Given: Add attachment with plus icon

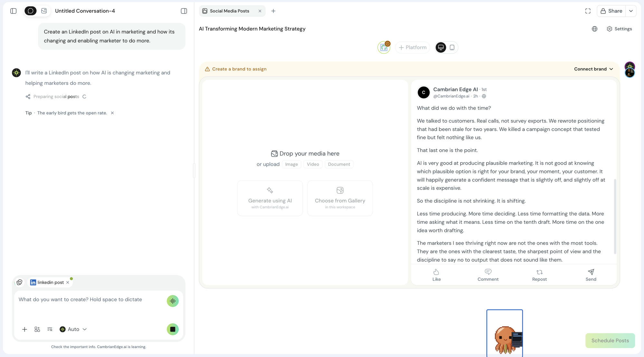Looking at the screenshot, I should [x=24, y=329].
